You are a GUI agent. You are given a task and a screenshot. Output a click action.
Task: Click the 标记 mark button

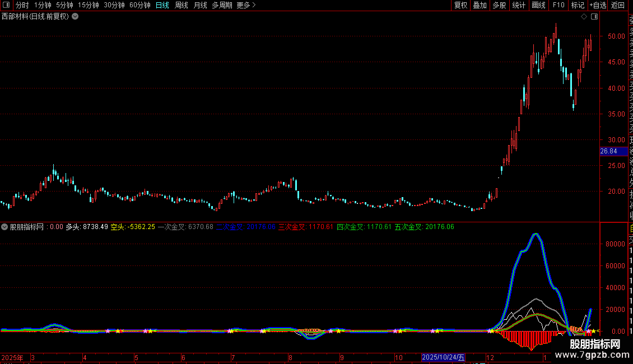pos(578,5)
